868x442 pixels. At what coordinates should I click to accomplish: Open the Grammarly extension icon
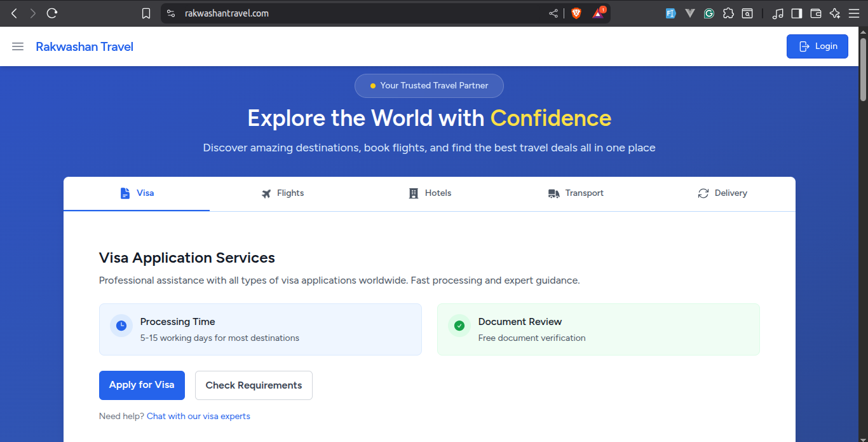tap(709, 13)
